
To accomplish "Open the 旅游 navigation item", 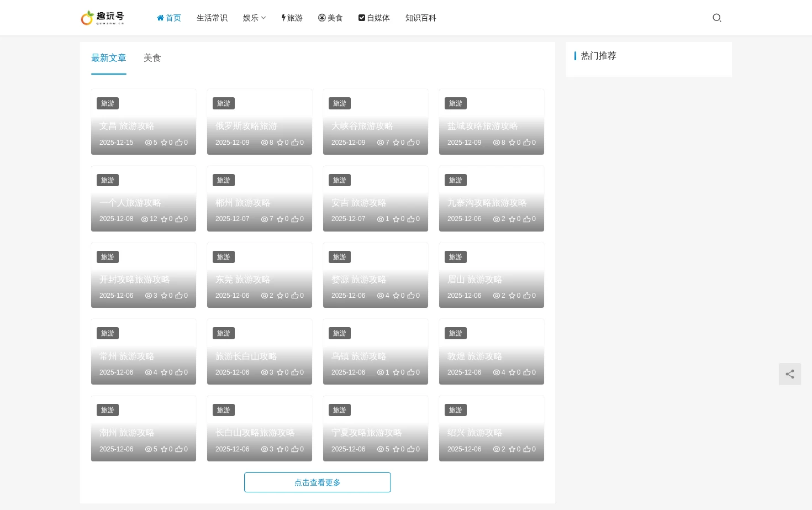I will pyautogui.click(x=292, y=18).
